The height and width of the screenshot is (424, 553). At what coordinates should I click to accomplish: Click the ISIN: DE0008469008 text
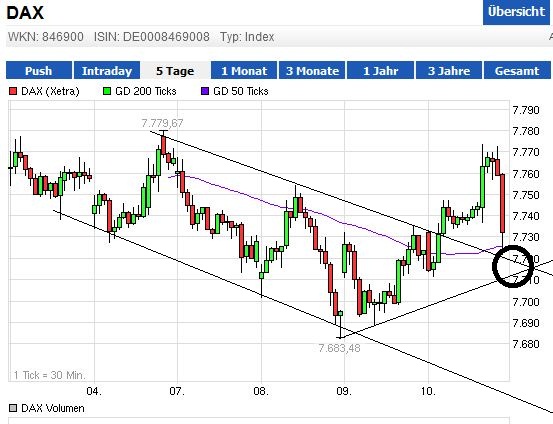pyautogui.click(x=152, y=37)
